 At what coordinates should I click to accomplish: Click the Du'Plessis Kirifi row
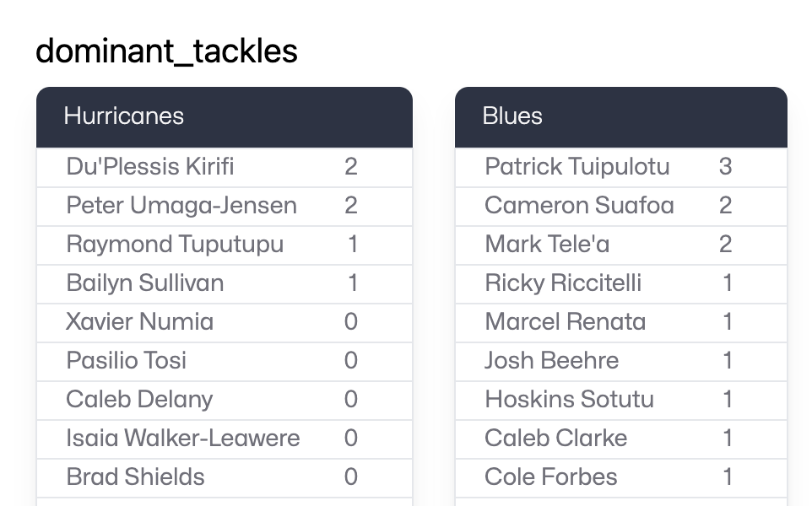(150, 167)
